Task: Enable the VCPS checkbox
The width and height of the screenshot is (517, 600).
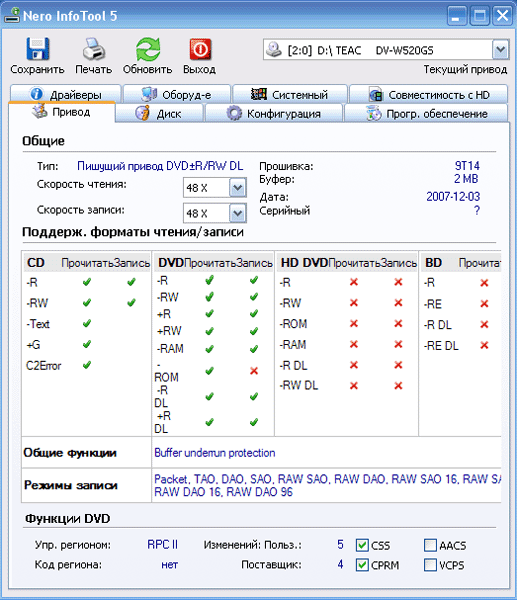Action: [430, 565]
